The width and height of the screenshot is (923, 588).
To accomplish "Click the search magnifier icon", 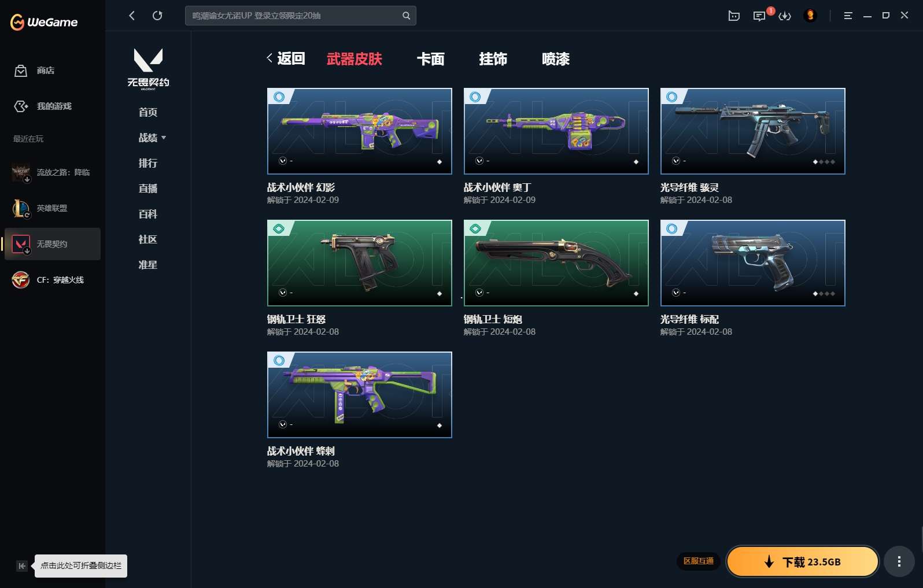I will (406, 16).
